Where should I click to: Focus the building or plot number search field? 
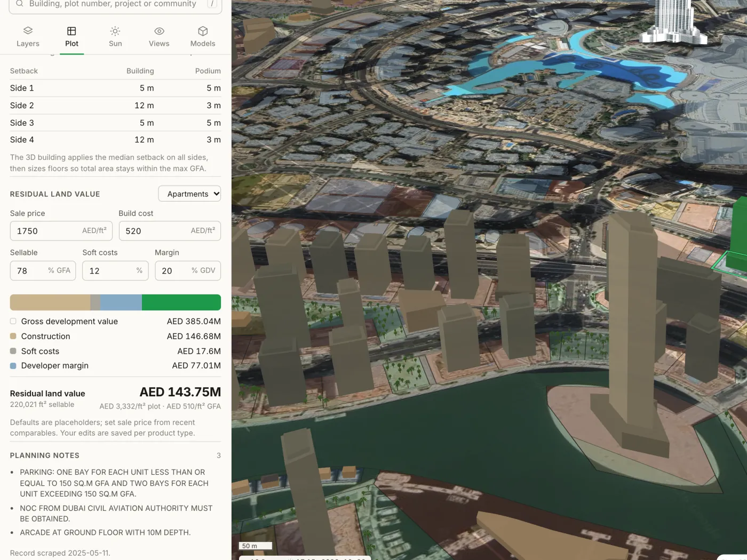pyautogui.click(x=115, y=4)
